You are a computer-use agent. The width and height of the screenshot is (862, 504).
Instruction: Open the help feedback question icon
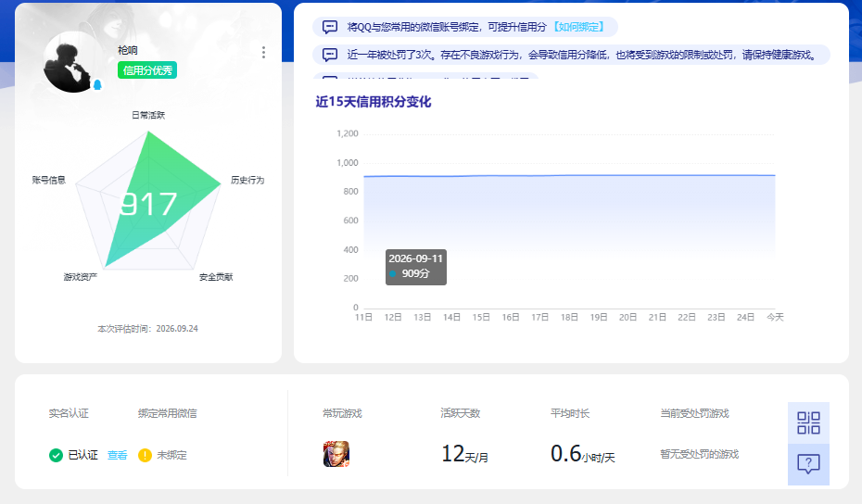(x=808, y=464)
